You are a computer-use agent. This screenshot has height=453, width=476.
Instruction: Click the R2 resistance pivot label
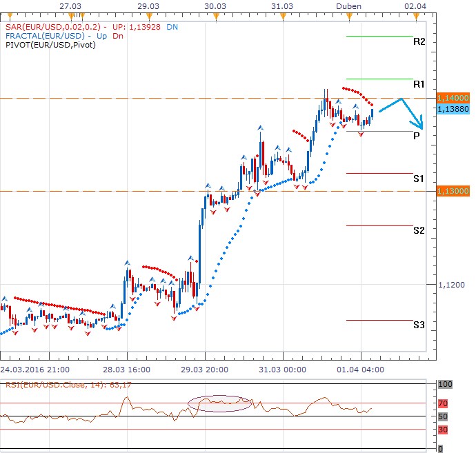coord(419,42)
